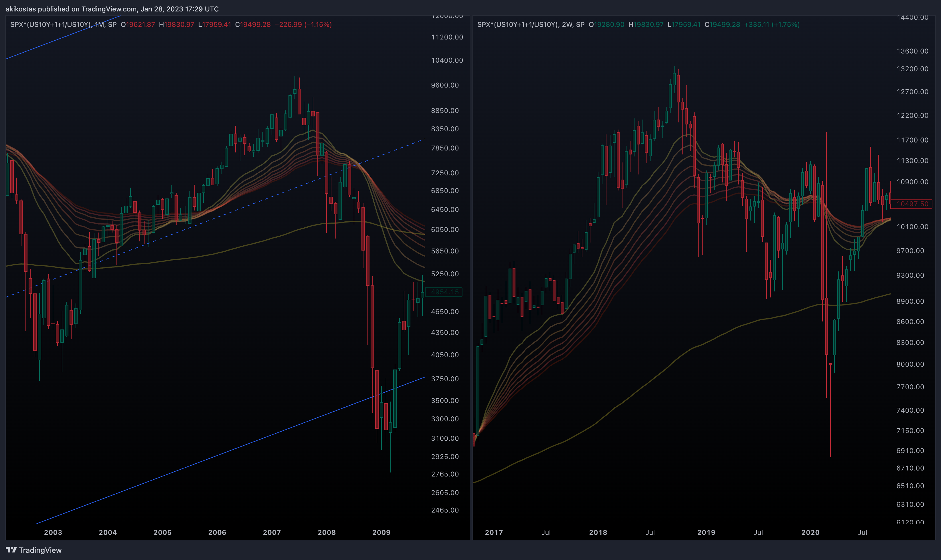Click the 9600.00 price level on left axis
The height and width of the screenshot is (560, 941).
[445, 85]
